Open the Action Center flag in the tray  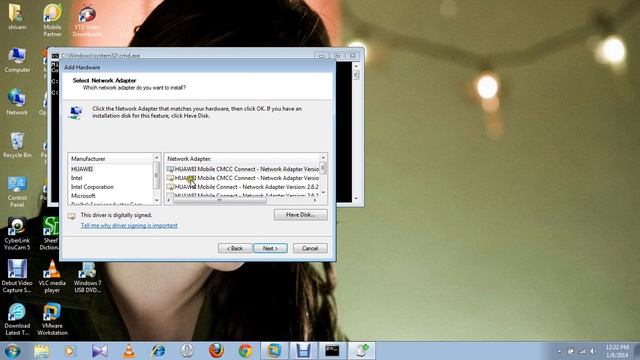[x=571, y=351]
